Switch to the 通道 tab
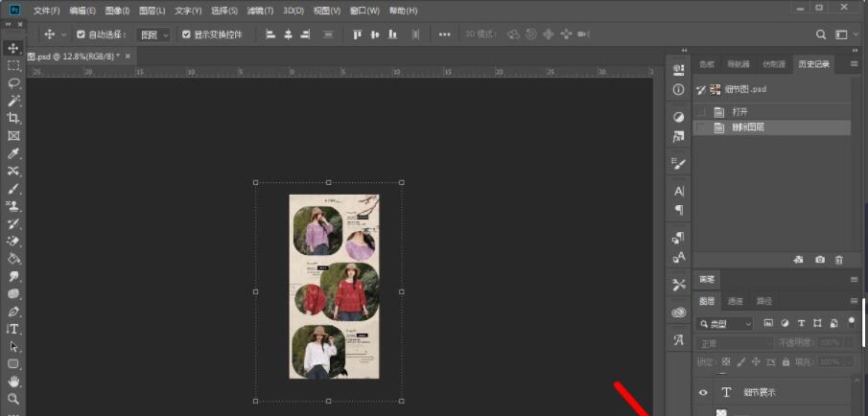The height and width of the screenshot is (416, 868). coord(735,301)
